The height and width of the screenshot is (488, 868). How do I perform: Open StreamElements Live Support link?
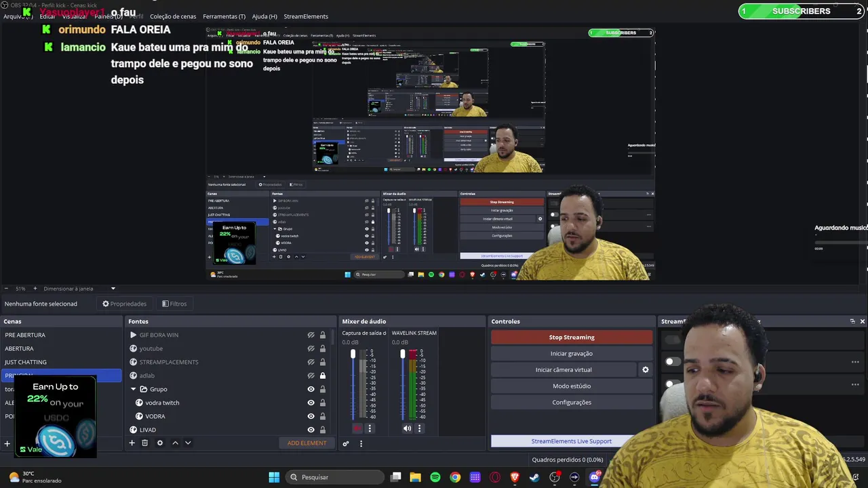pos(572,441)
